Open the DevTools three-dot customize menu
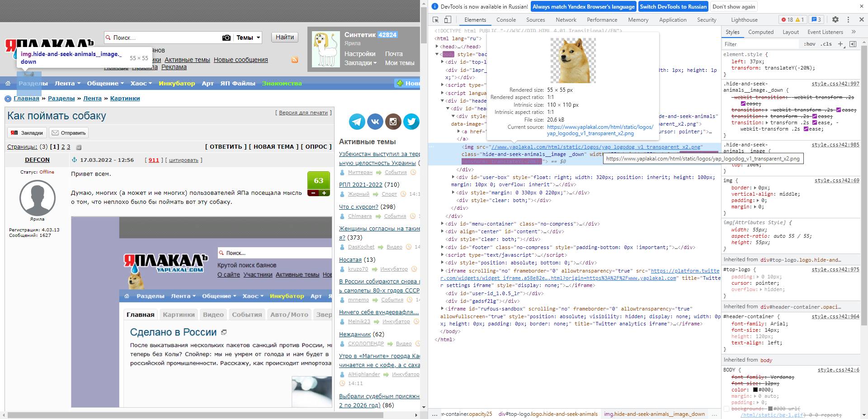The image size is (868, 419). tap(848, 20)
